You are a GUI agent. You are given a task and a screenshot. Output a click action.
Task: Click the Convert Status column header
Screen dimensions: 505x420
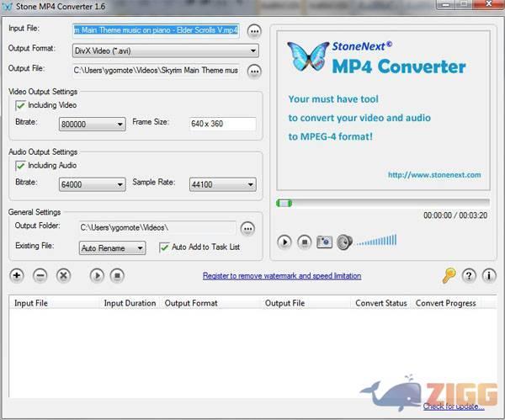tap(380, 303)
